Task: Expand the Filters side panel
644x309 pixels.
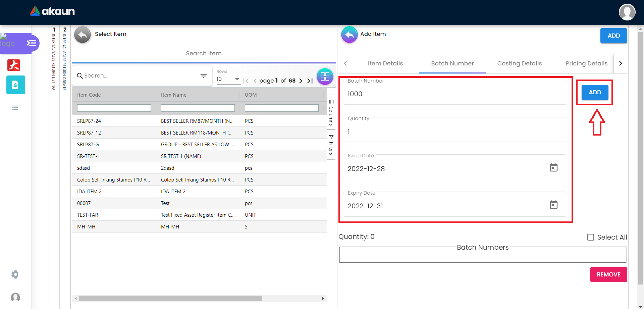Action: pos(331,145)
